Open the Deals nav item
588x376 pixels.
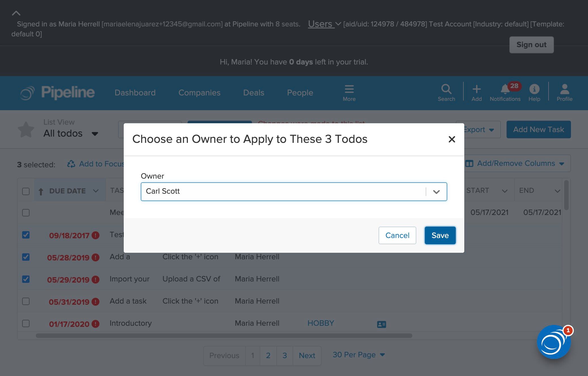(x=253, y=93)
